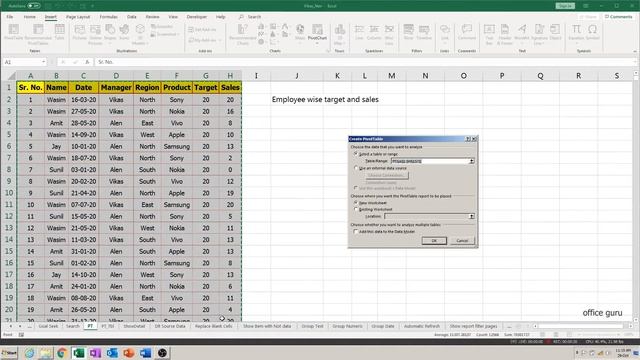Click the Table/Range input field
Screen dimensions: 640x360
click(430, 161)
